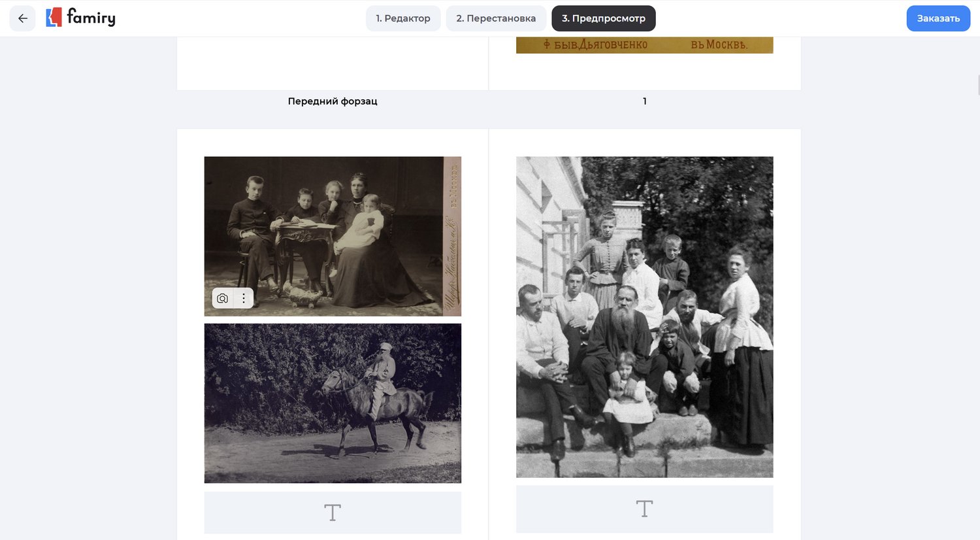Select the 3. Предпросмотр tab
Screen dimensions: 980x540
[x=603, y=18]
